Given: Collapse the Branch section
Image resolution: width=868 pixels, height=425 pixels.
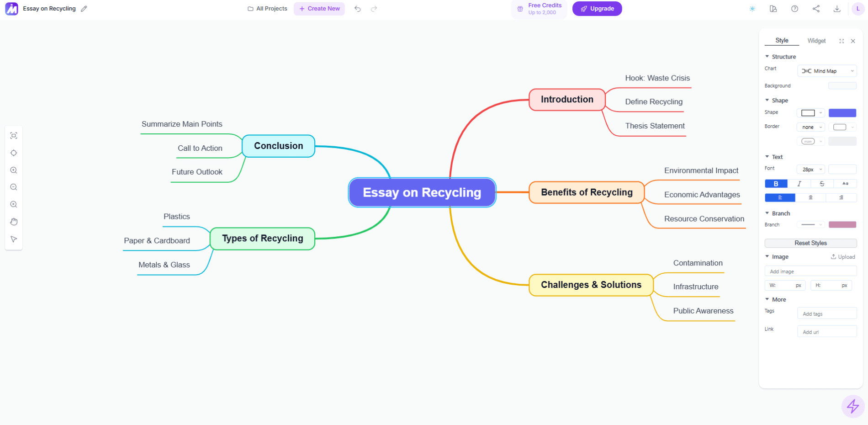Looking at the screenshot, I should [767, 213].
